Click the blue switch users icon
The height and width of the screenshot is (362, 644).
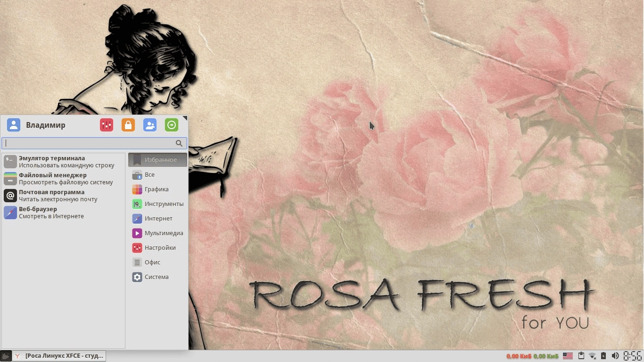click(150, 125)
